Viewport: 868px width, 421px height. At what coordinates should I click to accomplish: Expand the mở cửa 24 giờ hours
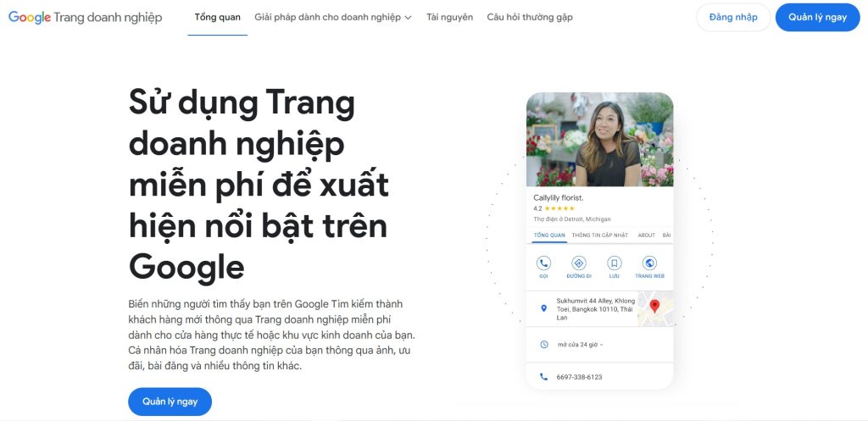(580, 344)
